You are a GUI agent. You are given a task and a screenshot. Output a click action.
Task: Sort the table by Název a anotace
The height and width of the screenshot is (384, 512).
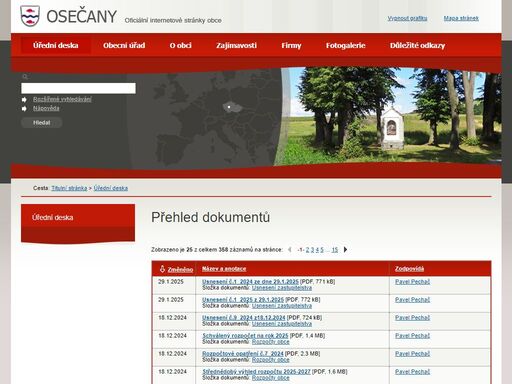click(x=224, y=269)
